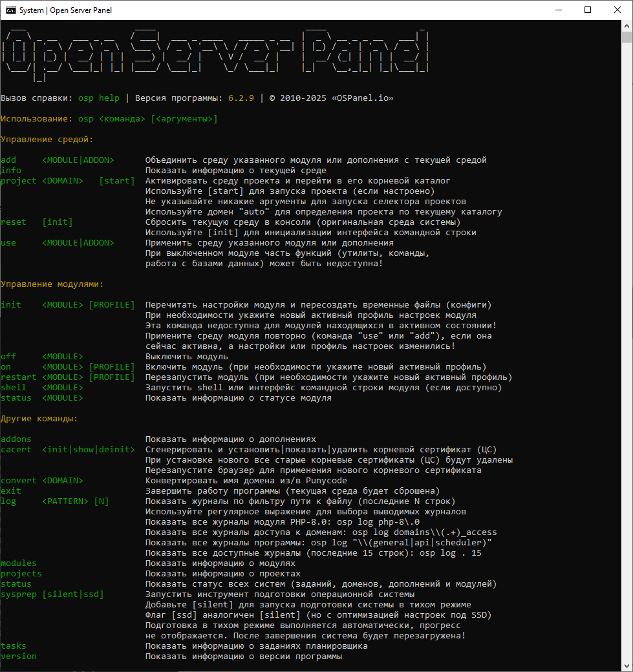This screenshot has height=672, width=633.
Task: Click 'Показать информацию о модулях' line
Action: click(220, 563)
